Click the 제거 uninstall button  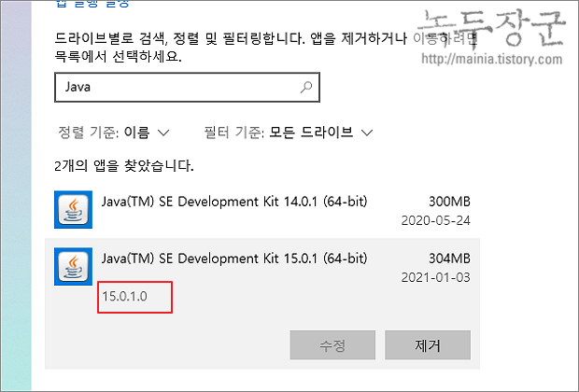point(428,345)
